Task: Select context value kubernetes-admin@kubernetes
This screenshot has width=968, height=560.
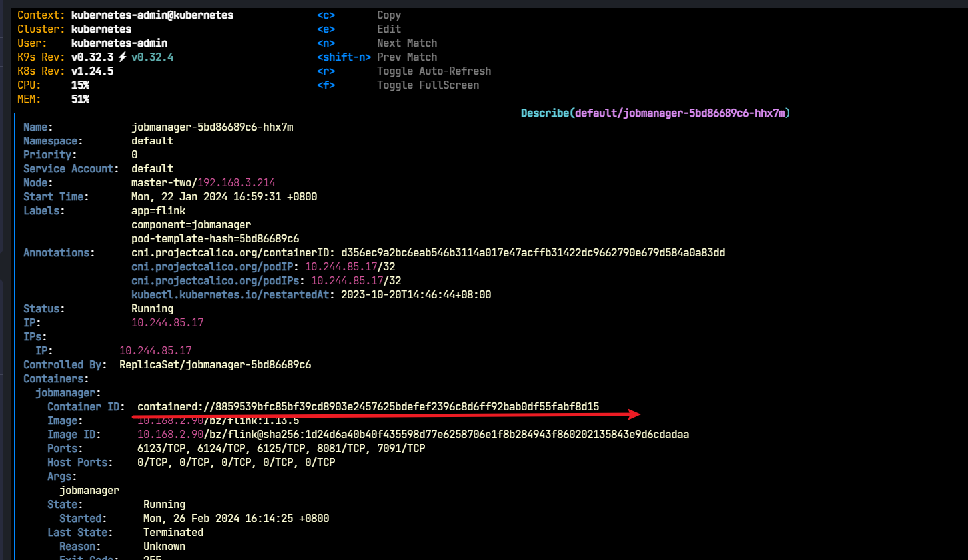Action: 152,15
